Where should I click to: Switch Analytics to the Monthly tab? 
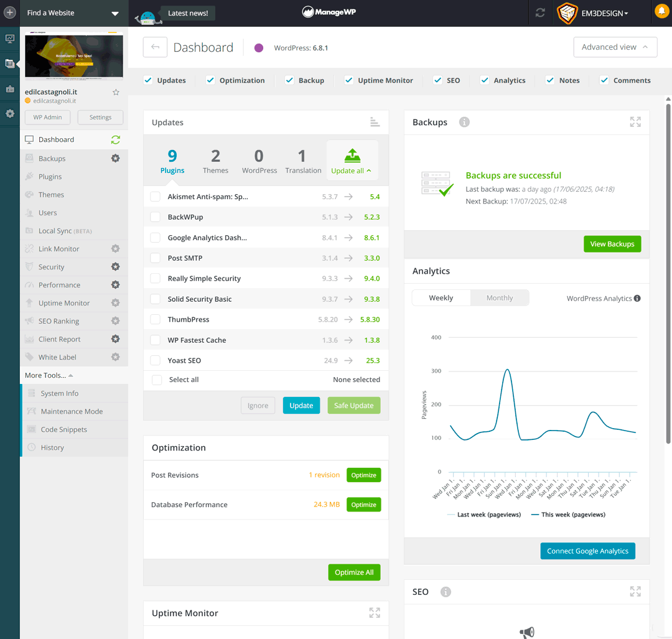499,298
